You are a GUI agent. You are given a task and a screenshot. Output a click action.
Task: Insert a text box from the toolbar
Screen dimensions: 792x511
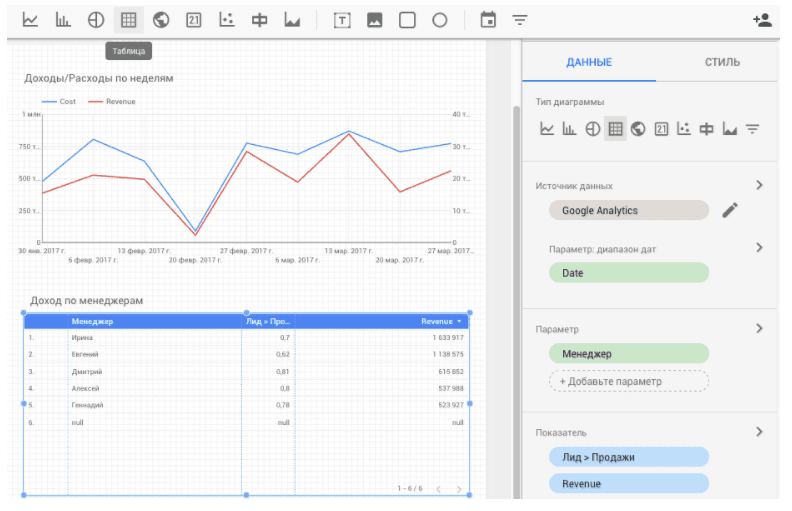pos(342,21)
